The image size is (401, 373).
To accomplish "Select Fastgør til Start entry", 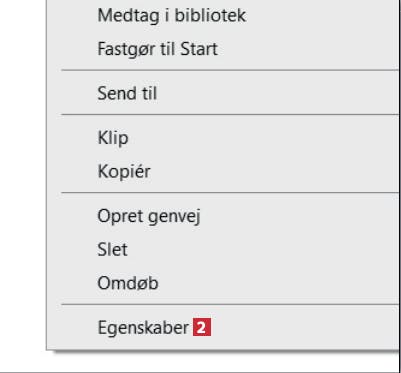I will 223,49.
